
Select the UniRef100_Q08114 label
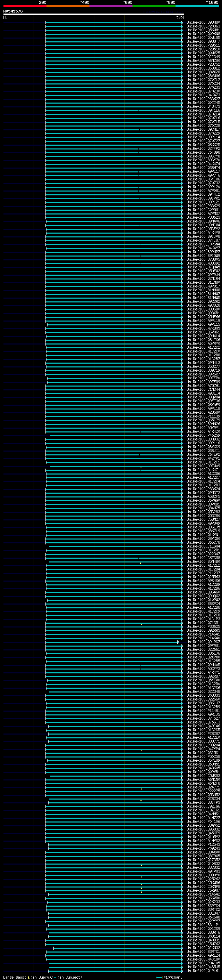point(203,936)
